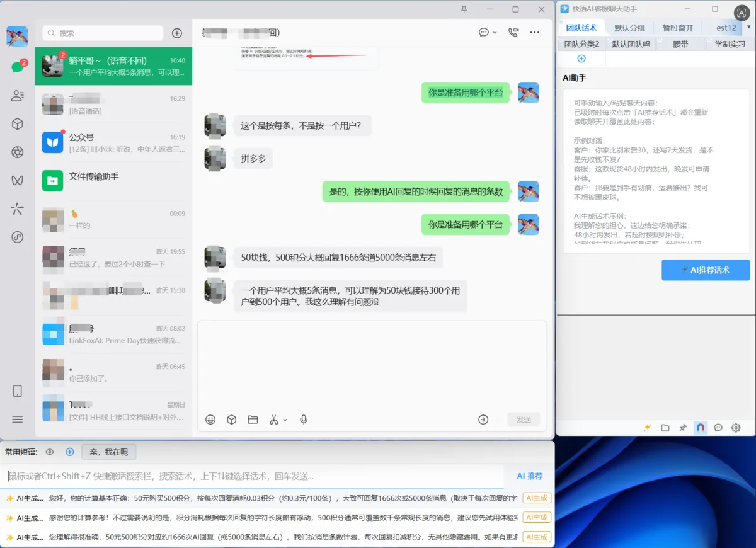Screen dimensions: 756x548
Task: Click the 拼多多 message bubble
Action: click(253, 159)
